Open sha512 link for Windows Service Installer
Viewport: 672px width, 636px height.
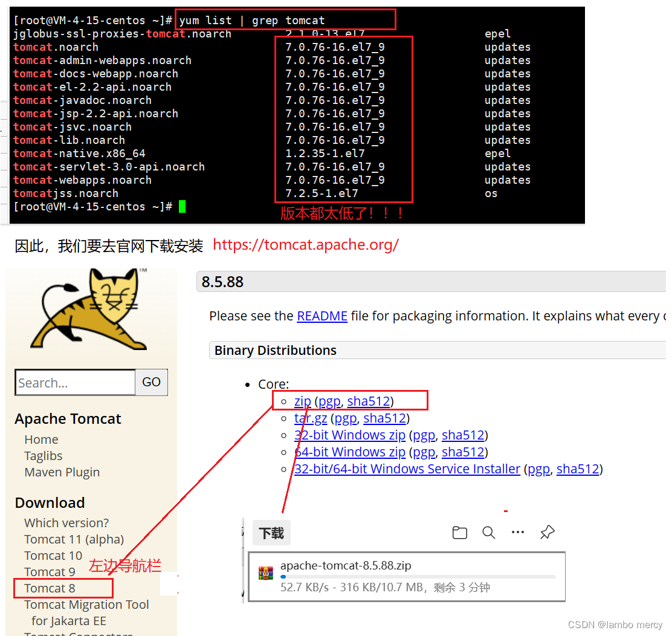pyautogui.click(x=578, y=469)
